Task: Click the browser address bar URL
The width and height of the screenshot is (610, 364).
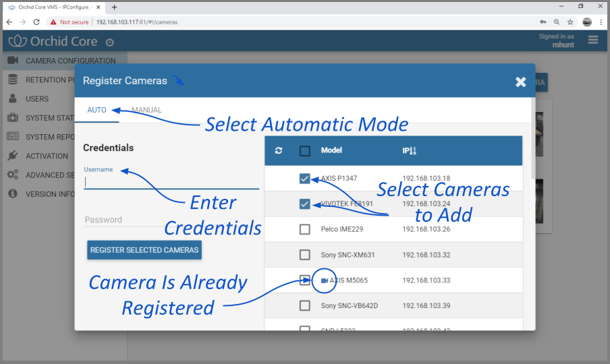Action: (x=137, y=22)
